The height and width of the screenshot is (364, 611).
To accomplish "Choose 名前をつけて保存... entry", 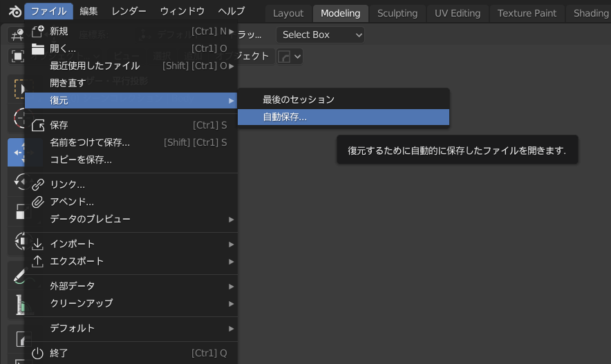I will 131,142.
